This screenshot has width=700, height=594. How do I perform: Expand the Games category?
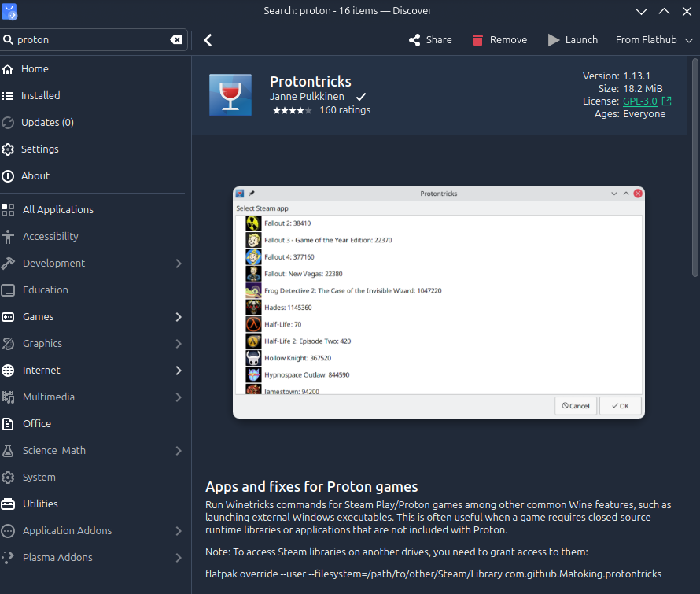tap(179, 317)
